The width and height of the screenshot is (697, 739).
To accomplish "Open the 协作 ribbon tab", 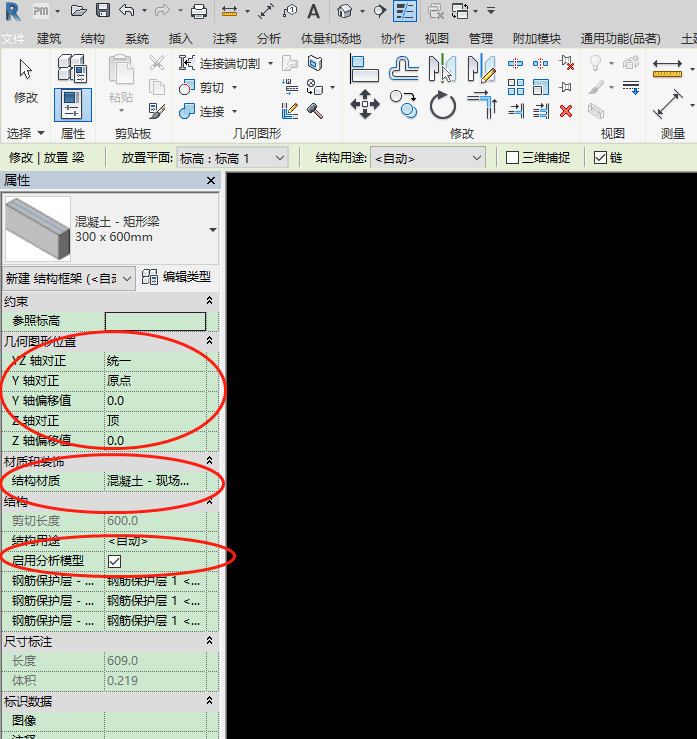I will click(393, 39).
